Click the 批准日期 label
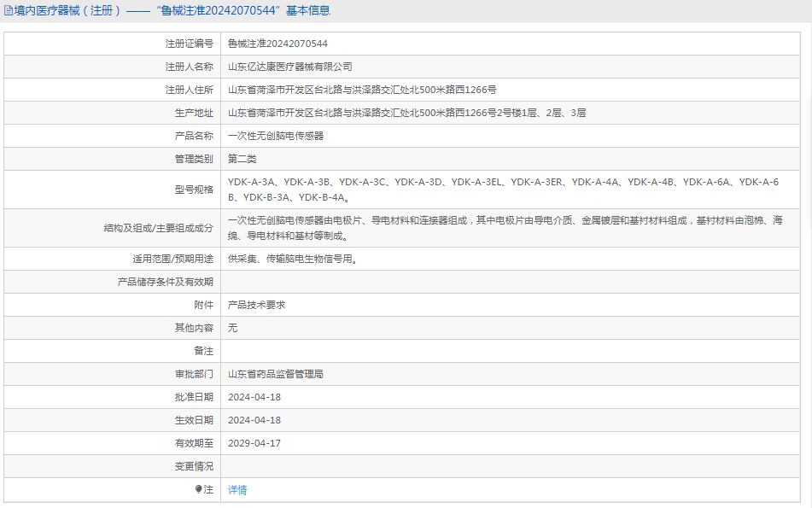The image size is (812, 508). [x=194, y=397]
